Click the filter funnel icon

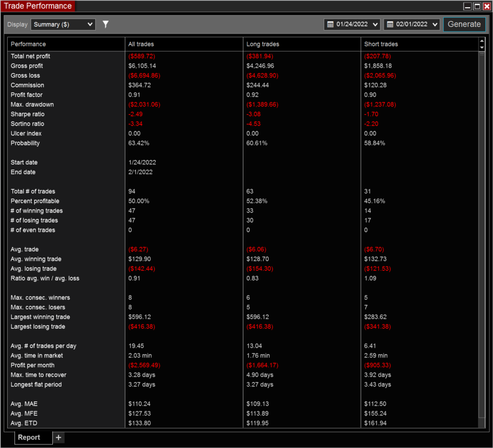(106, 24)
